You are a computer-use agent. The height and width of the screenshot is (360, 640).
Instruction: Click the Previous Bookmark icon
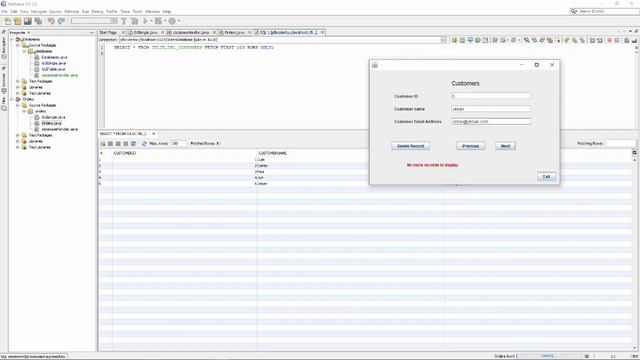566,40
